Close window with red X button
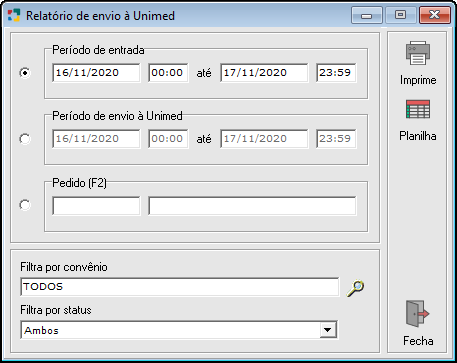Viewport: 457px width, 363px height. 435,15
